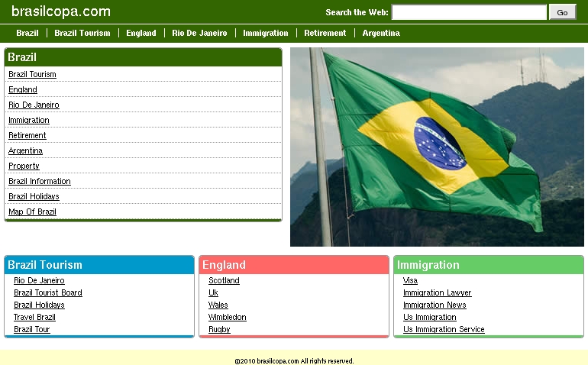This screenshot has height=365, width=588.
Task: Open Brazil in the top navigation bar
Action: coord(27,33)
